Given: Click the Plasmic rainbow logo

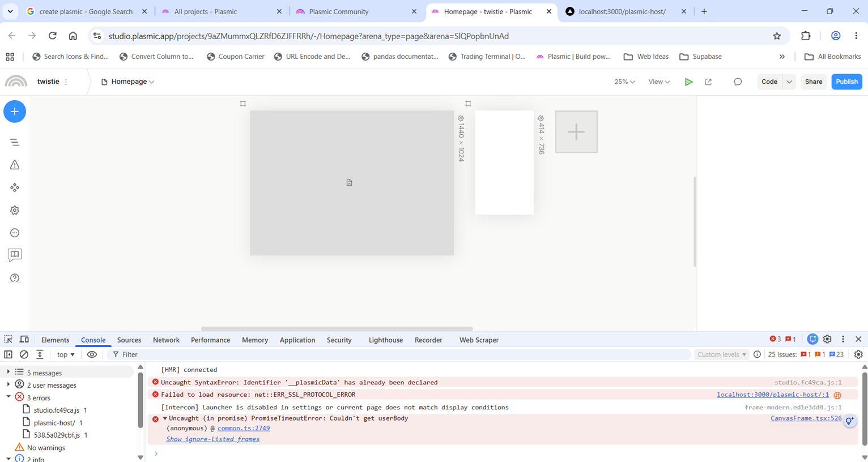Looking at the screenshot, I should [x=16, y=82].
